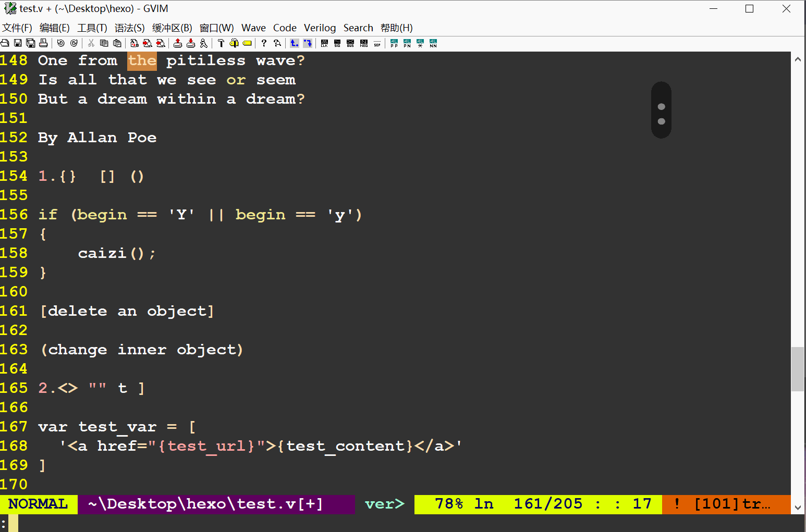This screenshot has height=532, width=806.
Task: Click the yellow tag jump icon
Action: [x=247, y=43]
